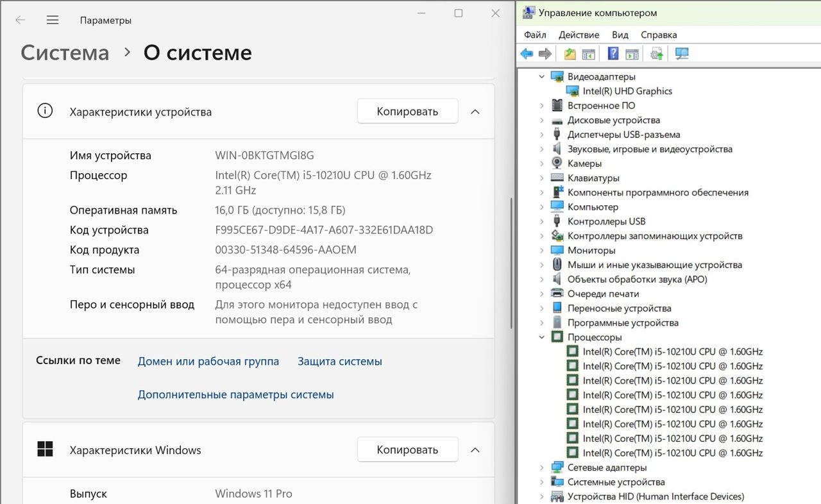This screenshot has width=821, height=504.
Task: Expand the Мыши и иные указывающие устройства node
Action: [542, 265]
